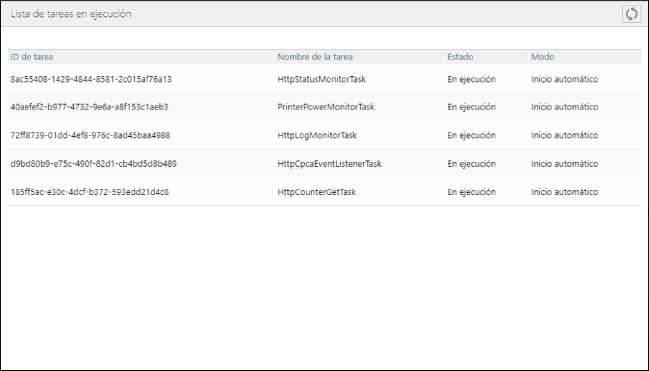Click task ID 72ff8739-01dd-4ef8-976c-8ad45baa4988

pos(90,135)
